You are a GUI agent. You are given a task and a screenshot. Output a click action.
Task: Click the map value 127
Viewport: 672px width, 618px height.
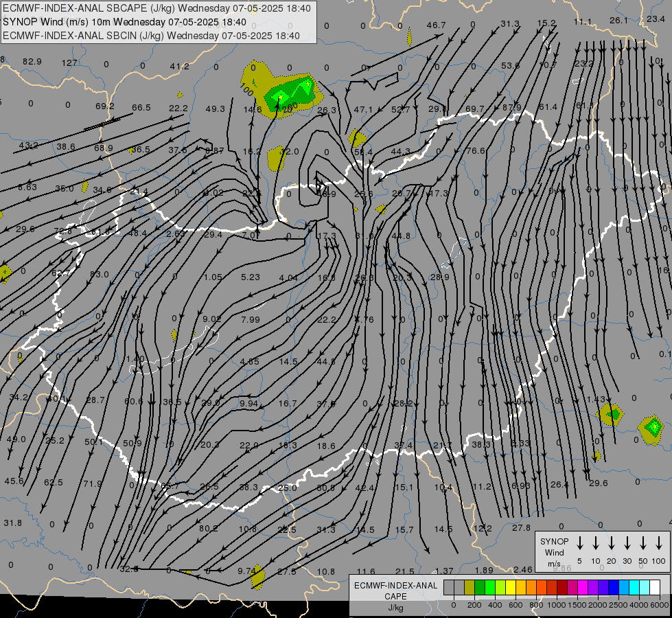click(x=69, y=63)
